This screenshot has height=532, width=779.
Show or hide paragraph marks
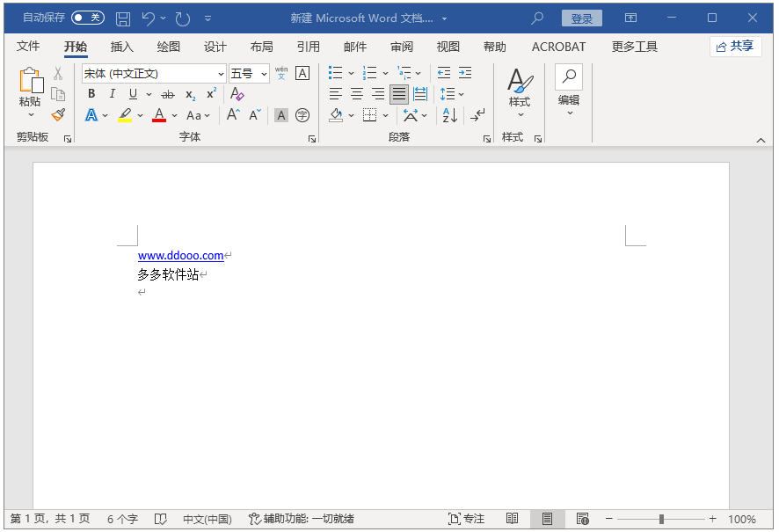tap(477, 115)
